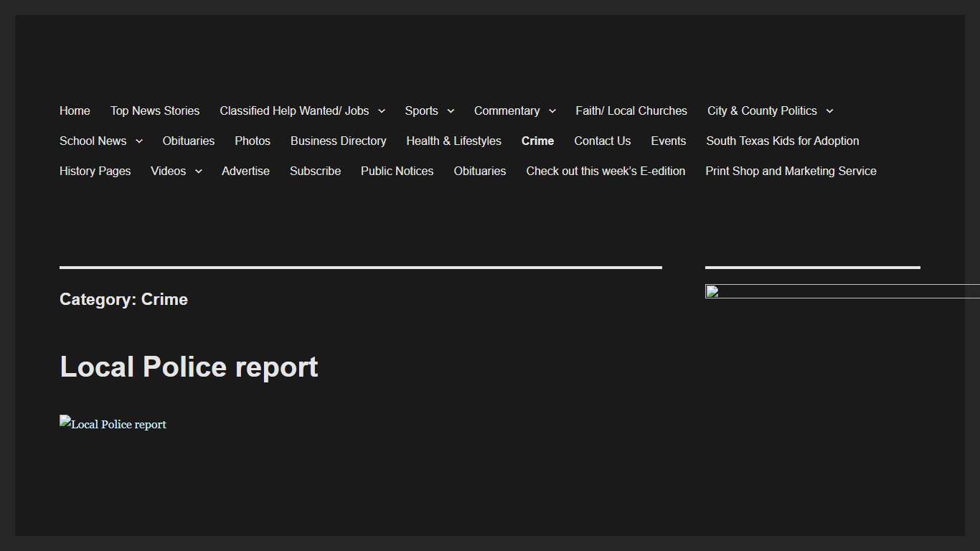Click the Subscribe link

(x=315, y=171)
